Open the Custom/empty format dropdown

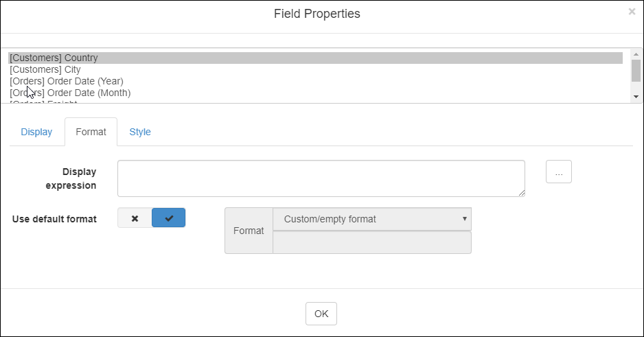click(x=371, y=219)
